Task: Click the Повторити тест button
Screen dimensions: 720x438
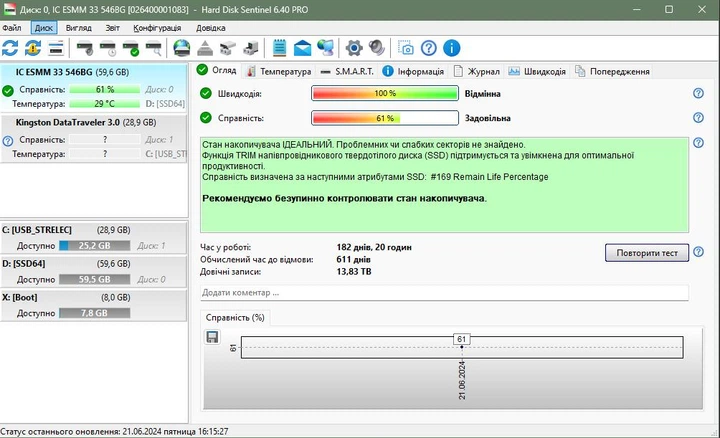Action: coord(647,253)
